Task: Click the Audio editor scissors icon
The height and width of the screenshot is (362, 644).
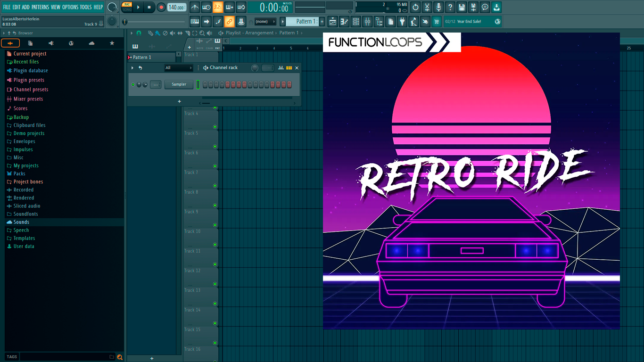Action: (427, 7)
